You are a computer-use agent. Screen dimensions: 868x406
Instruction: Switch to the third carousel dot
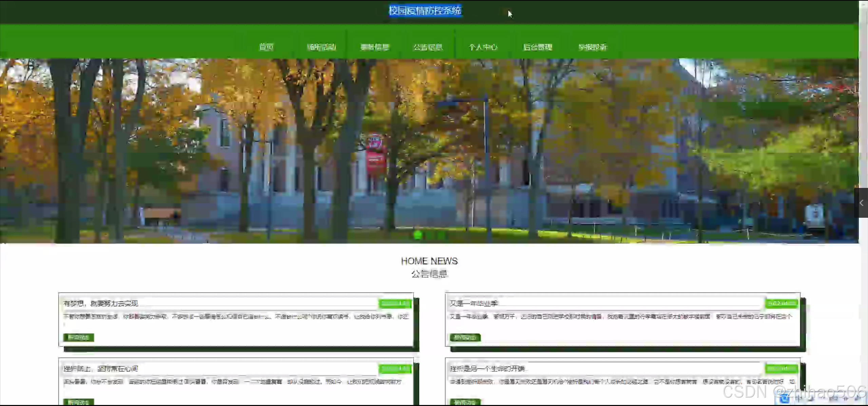coord(441,234)
